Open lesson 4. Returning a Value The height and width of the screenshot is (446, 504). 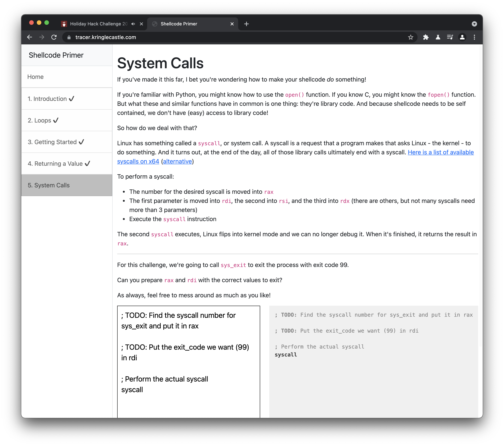[67, 164]
